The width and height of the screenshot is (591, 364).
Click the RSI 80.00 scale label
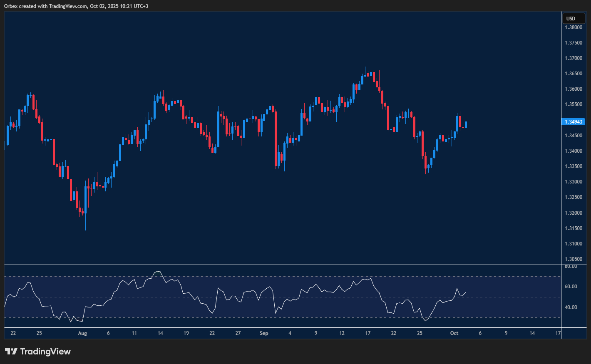pyautogui.click(x=571, y=266)
